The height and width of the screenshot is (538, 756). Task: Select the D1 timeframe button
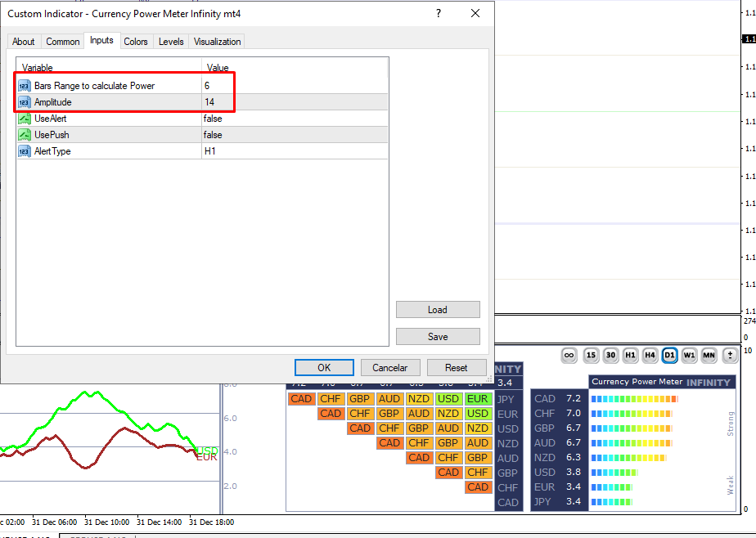click(x=670, y=356)
